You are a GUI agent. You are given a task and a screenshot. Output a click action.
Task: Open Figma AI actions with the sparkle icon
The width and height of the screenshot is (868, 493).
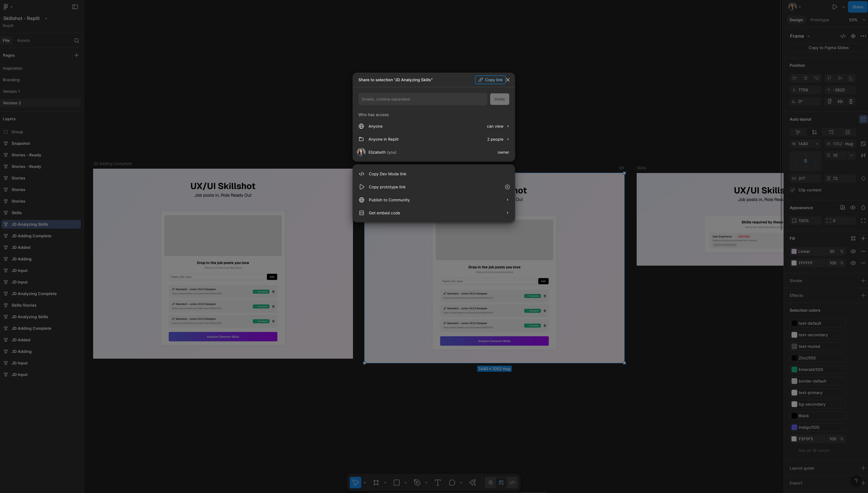[x=472, y=483]
